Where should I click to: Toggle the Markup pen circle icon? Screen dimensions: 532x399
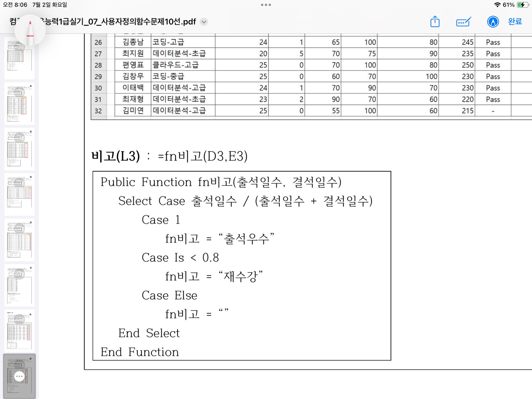tap(492, 22)
